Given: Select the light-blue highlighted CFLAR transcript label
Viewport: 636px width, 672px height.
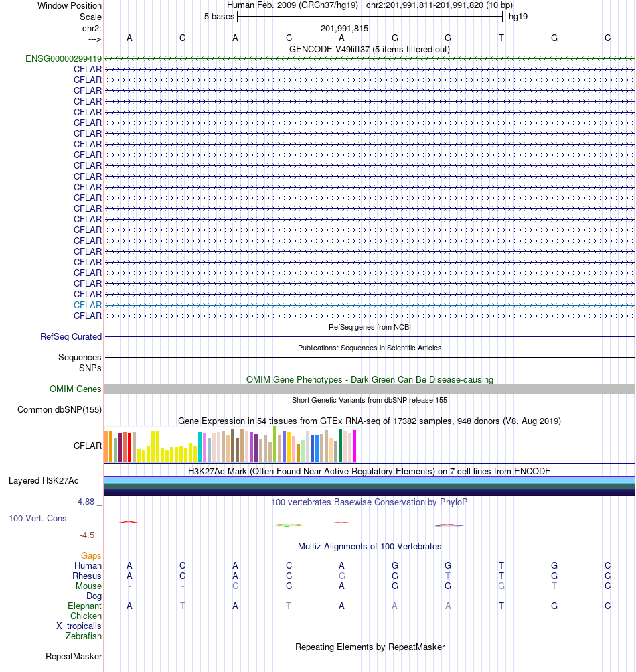Looking at the screenshot, I should click(x=88, y=305).
